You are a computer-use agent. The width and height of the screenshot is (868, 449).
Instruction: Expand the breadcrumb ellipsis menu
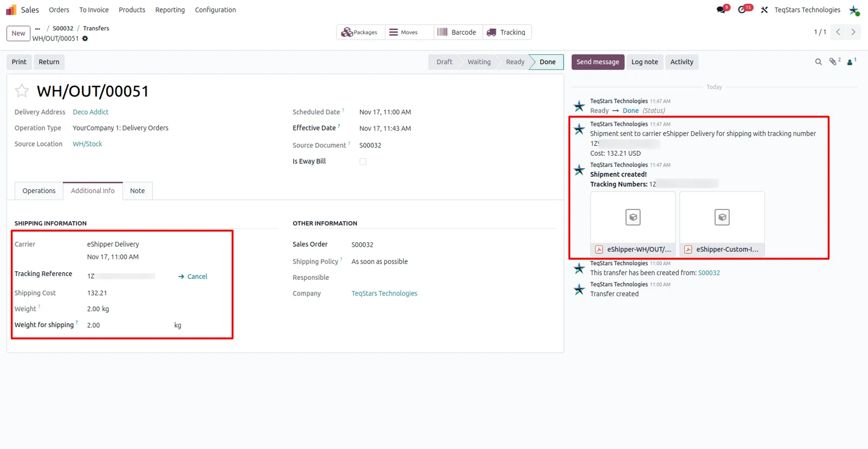coord(37,28)
